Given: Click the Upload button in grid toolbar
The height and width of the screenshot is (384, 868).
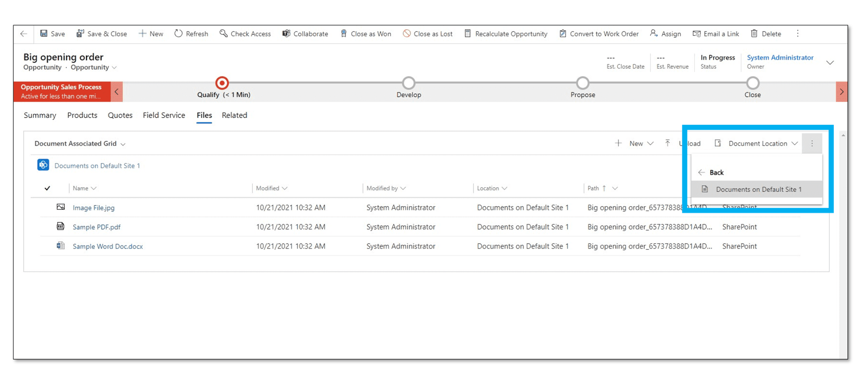Looking at the screenshot, I should (683, 144).
